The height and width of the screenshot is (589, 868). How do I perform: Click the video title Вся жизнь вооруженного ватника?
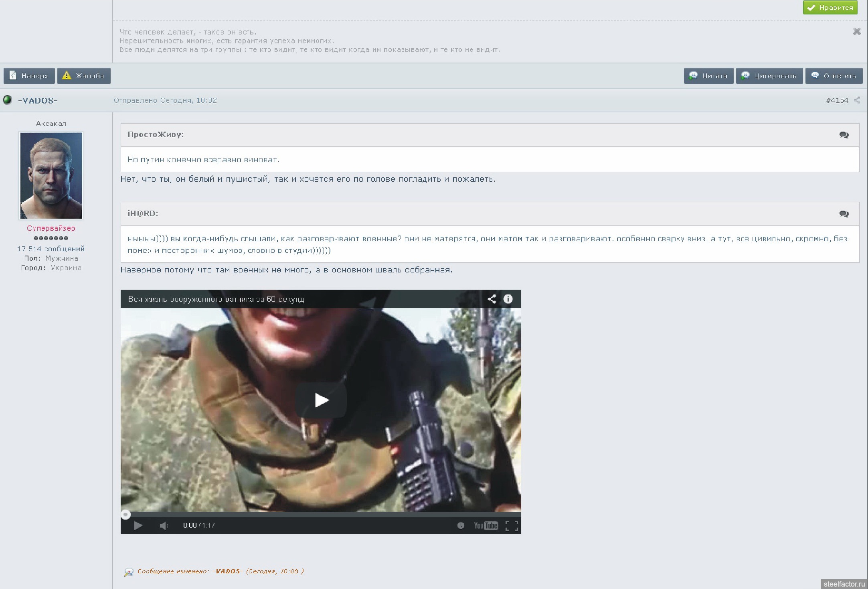click(x=216, y=299)
